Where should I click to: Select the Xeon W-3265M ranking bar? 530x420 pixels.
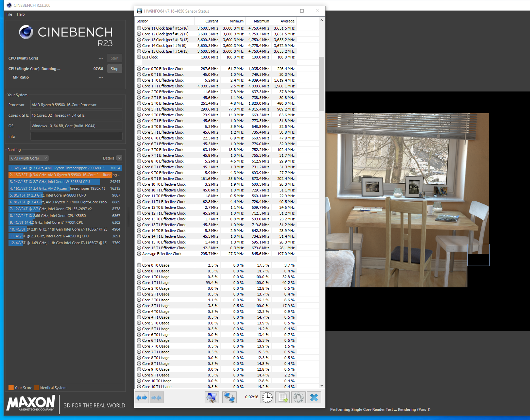tap(65, 182)
